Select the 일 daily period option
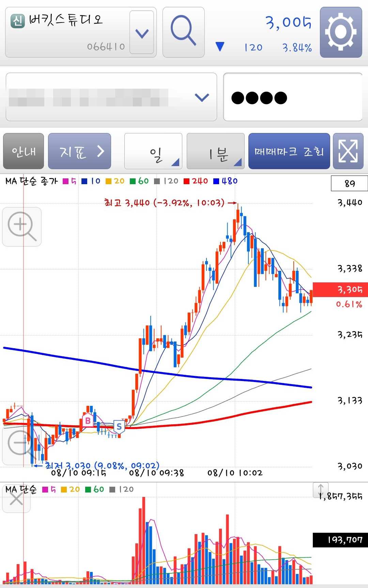 153,151
